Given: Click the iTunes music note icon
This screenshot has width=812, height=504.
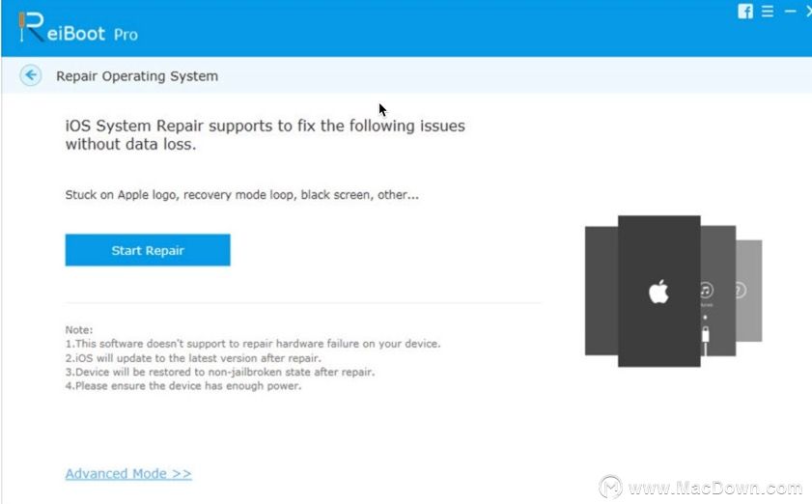Looking at the screenshot, I should [x=707, y=290].
